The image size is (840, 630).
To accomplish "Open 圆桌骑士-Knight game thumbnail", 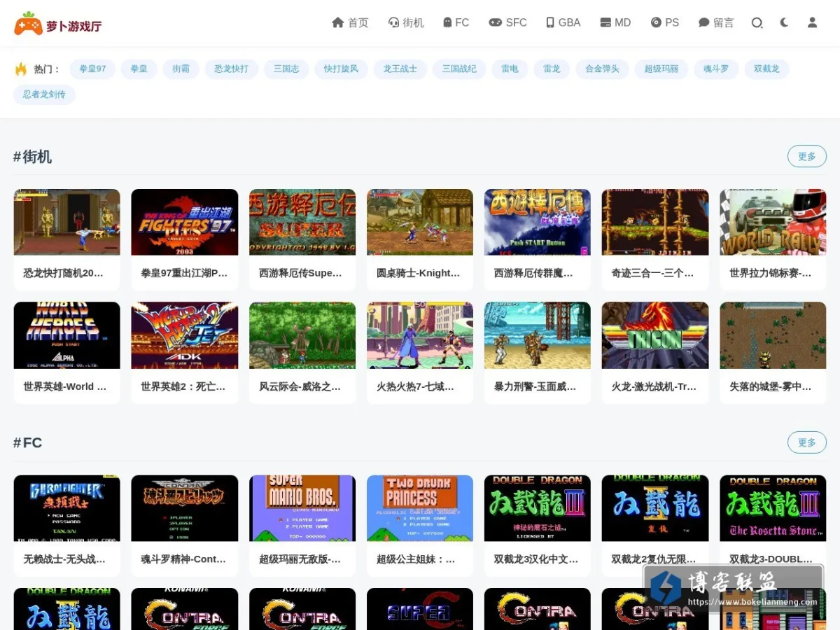I will coord(420,222).
